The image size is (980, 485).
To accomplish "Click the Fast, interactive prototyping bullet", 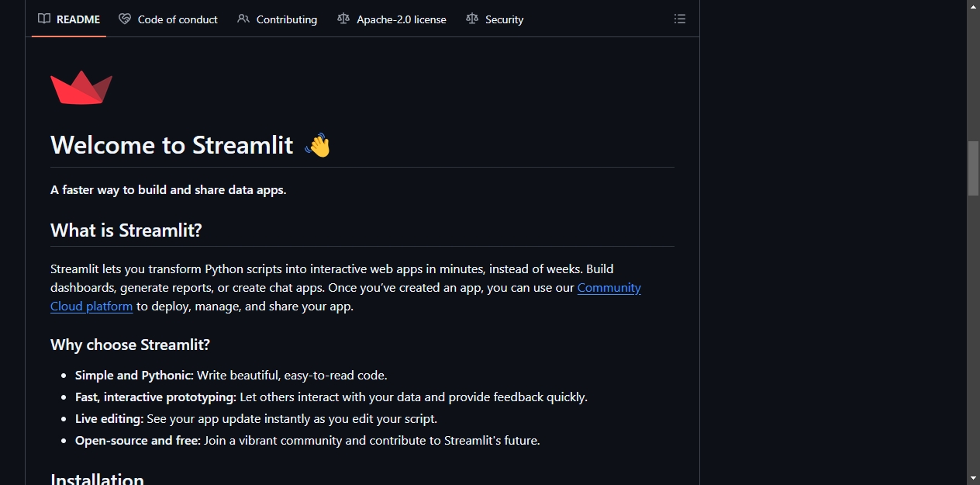I will [x=331, y=397].
